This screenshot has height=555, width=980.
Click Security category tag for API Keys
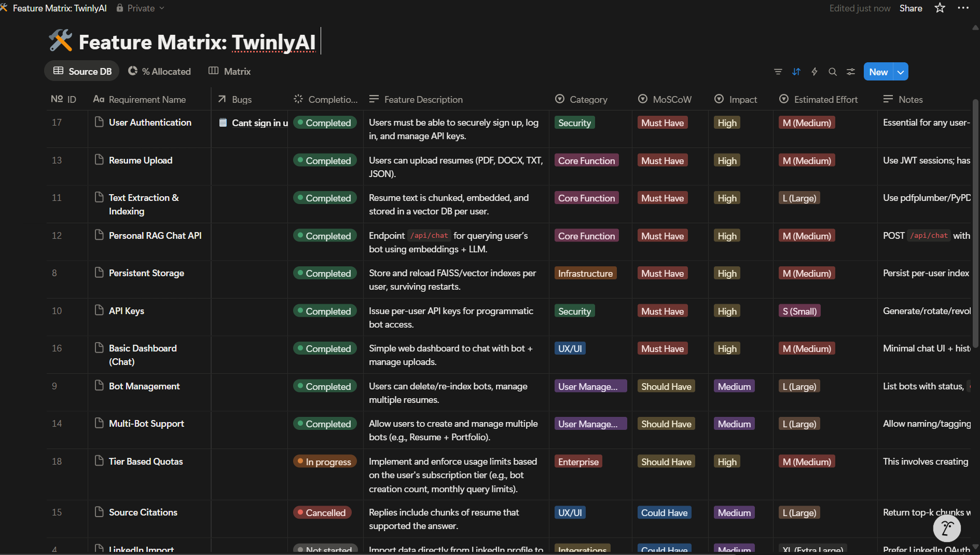[574, 311]
